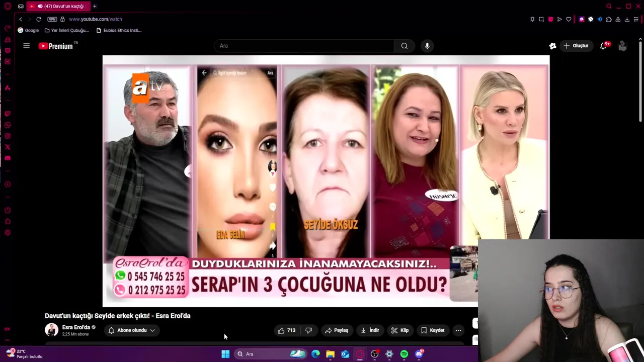Click the Ask YouTube sparkle icon

552,46
